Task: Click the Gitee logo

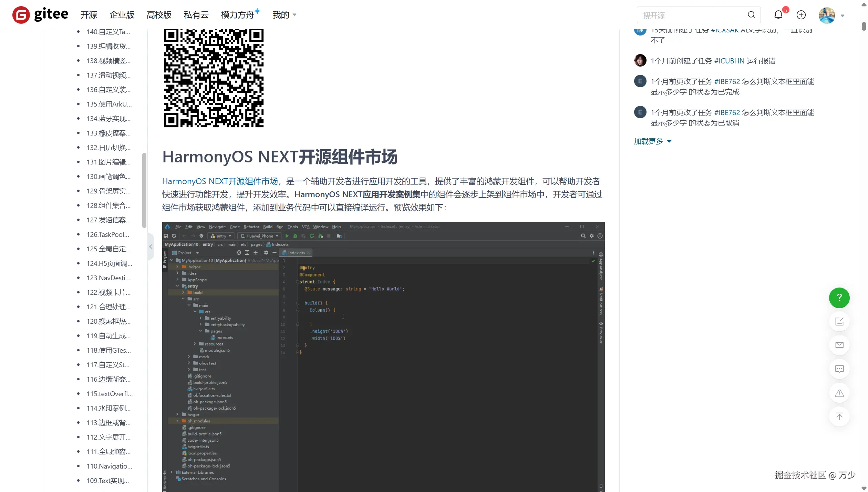Action: 40,14
